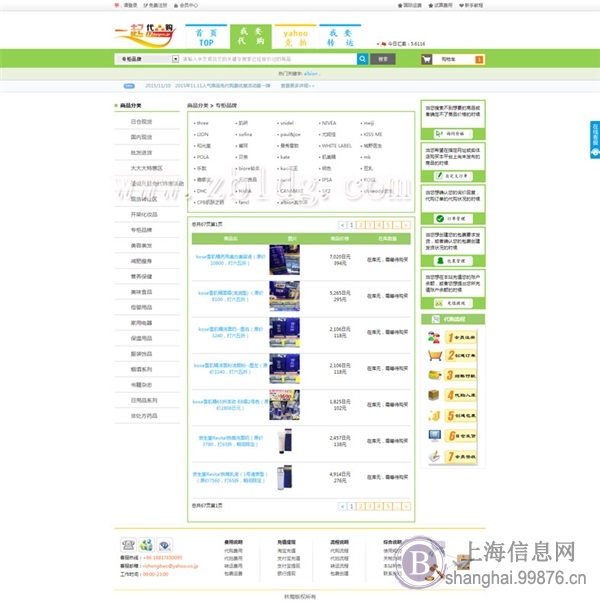
Task: Select the brand 'kate' link
Action: click(285, 157)
